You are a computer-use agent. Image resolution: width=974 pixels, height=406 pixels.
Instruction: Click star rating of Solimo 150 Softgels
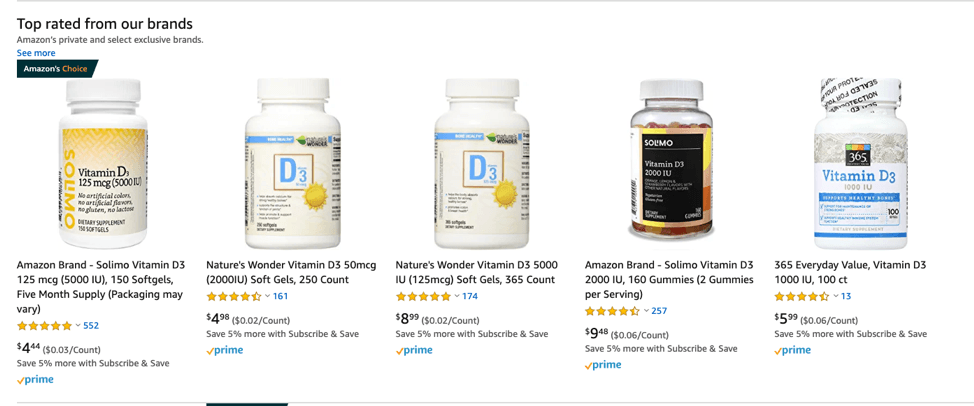45,325
